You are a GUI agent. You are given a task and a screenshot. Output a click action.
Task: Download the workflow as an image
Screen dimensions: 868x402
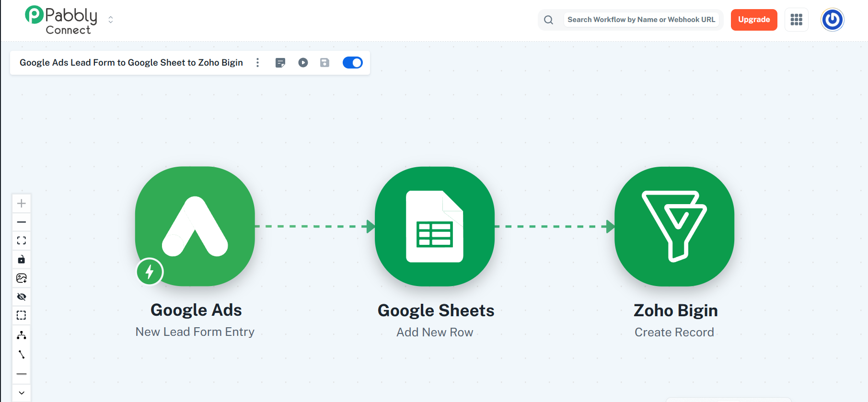tap(22, 278)
